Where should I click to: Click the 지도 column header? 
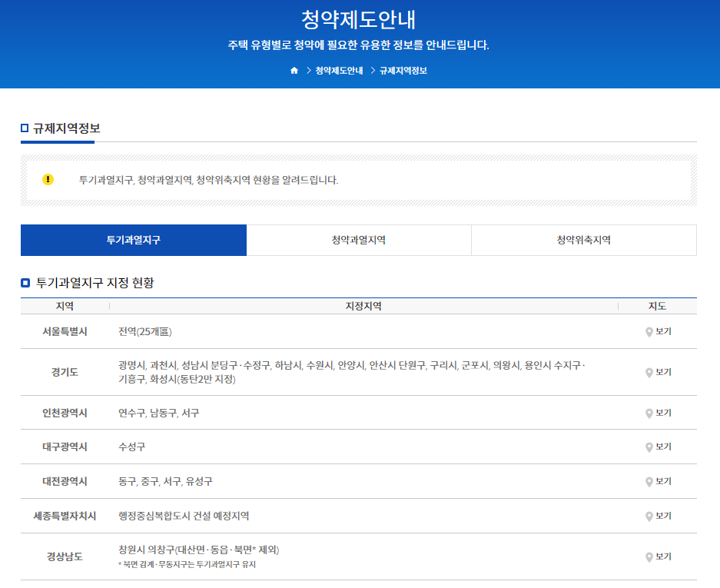[657, 306]
